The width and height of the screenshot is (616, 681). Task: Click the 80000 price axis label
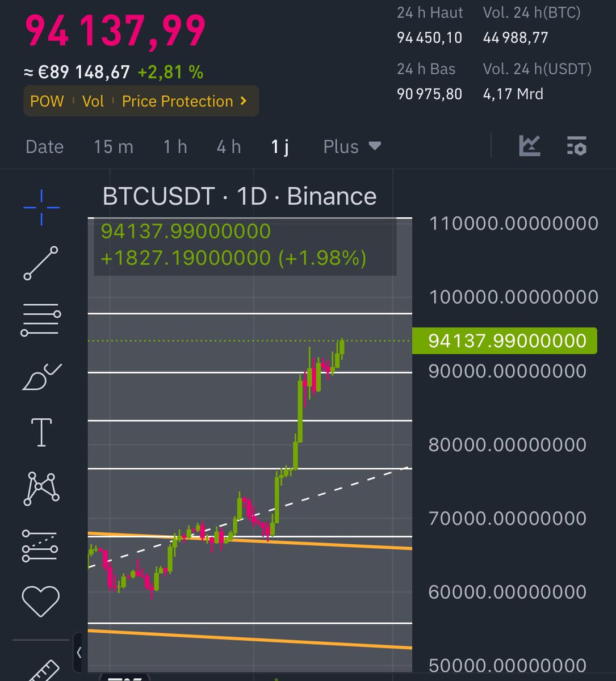508,444
